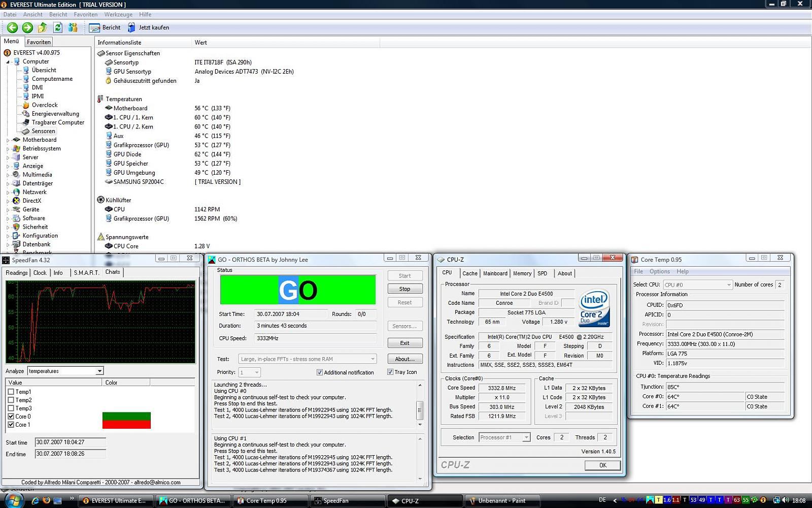Click the Netzwerk icon in tree
This screenshot has height=508, width=812.
[x=16, y=192]
